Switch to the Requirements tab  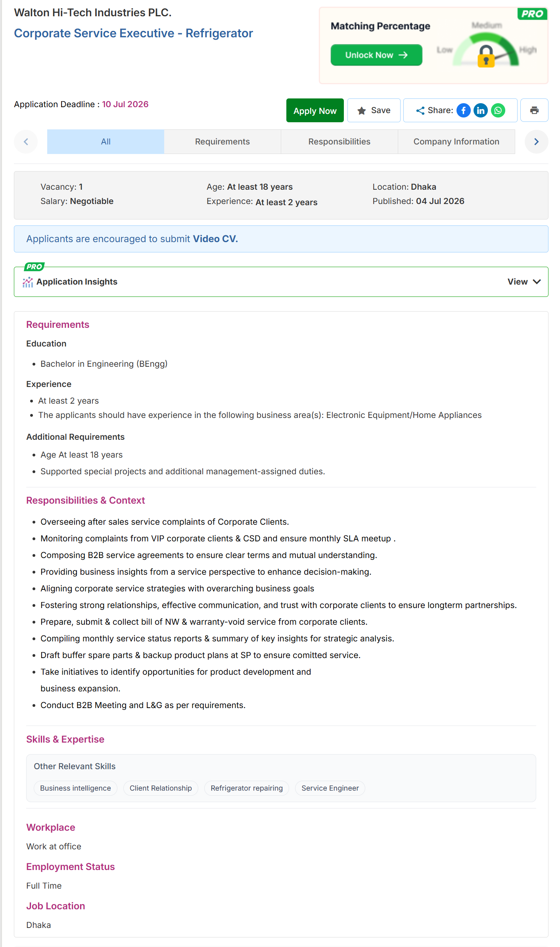pyautogui.click(x=222, y=142)
